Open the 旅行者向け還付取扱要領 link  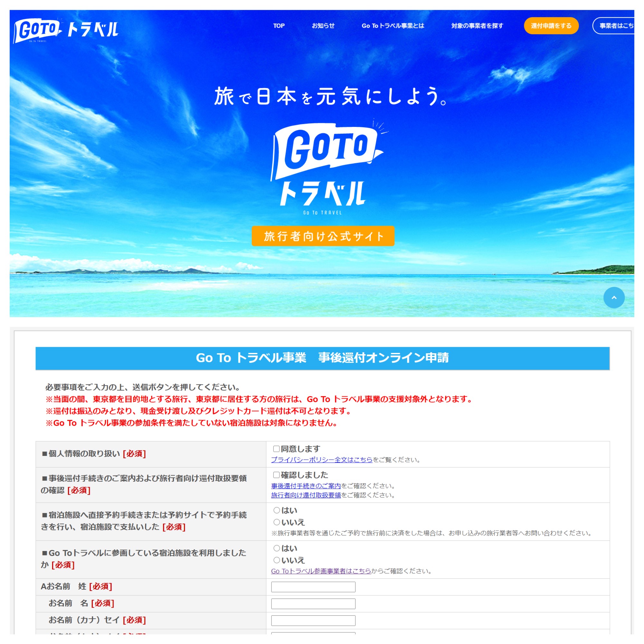tap(306, 495)
